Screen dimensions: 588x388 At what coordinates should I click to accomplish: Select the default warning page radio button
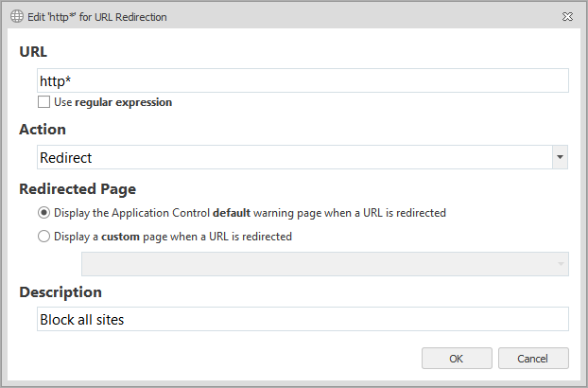coord(44,213)
